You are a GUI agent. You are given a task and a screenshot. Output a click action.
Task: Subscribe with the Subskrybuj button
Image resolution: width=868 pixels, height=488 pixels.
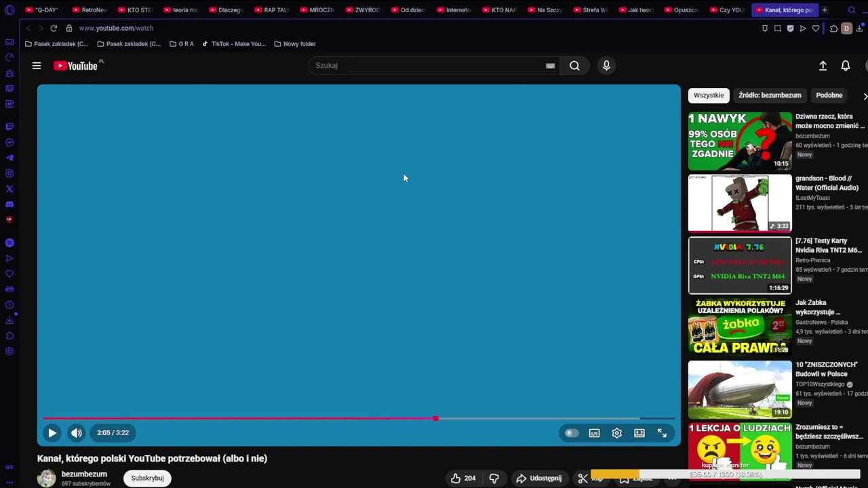[x=147, y=478]
